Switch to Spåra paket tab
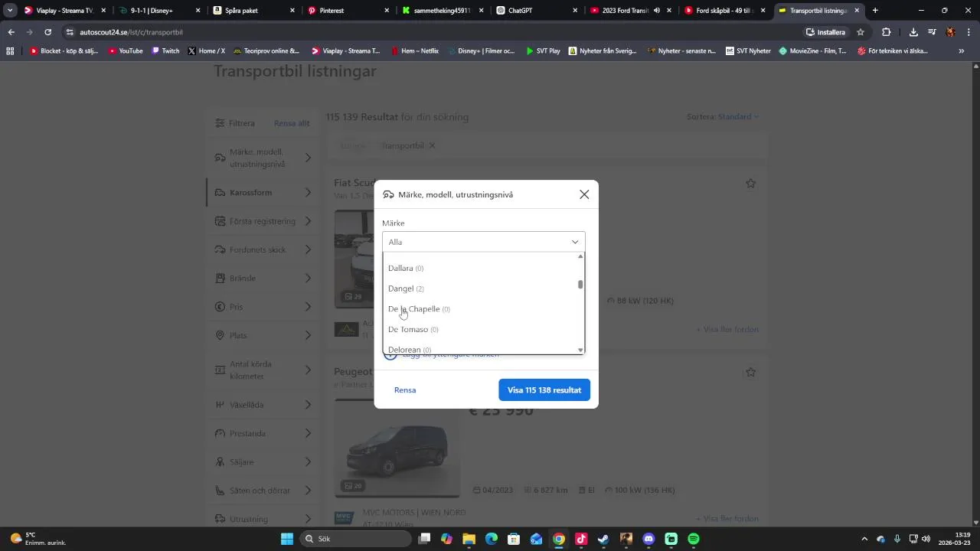This screenshot has width=980, height=551. 253,11
